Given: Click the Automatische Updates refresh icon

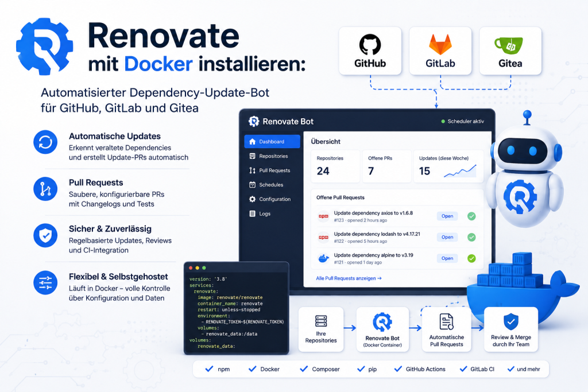Looking at the screenshot, I should click(x=45, y=142).
